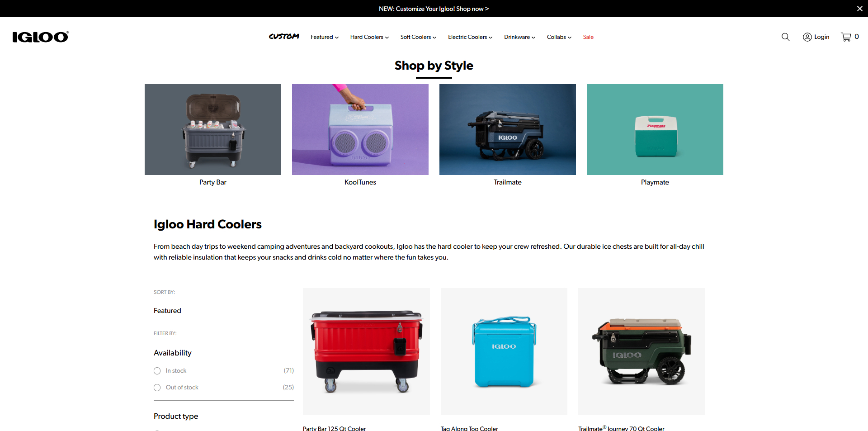The width and height of the screenshot is (868, 431).
Task: Select the In stock availability option
Action: pos(157,371)
